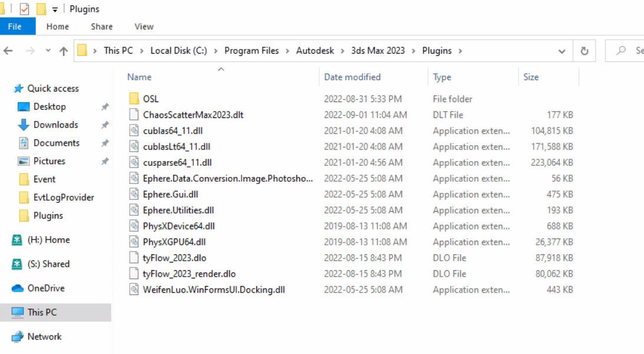Viewport: 644px width, 354px height.
Task: Select Quick access in navigation pane
Action: click(x=53, y=88)
